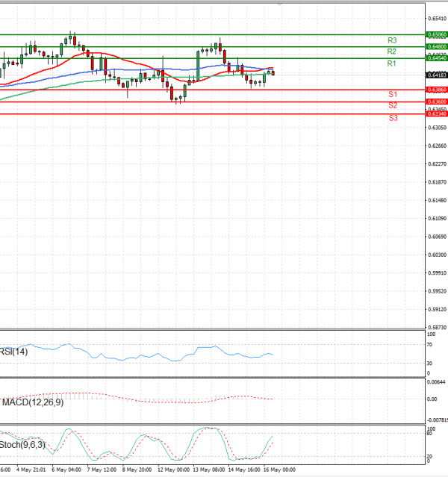Select the MACD(12,26,9) indicator label
Viewport: 448px width, 477px height.
click(x=33, y=402)
